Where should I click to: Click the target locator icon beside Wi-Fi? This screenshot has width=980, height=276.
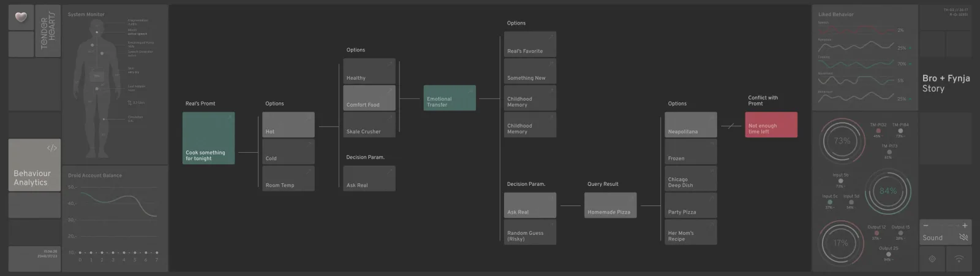tap(932, 259)
